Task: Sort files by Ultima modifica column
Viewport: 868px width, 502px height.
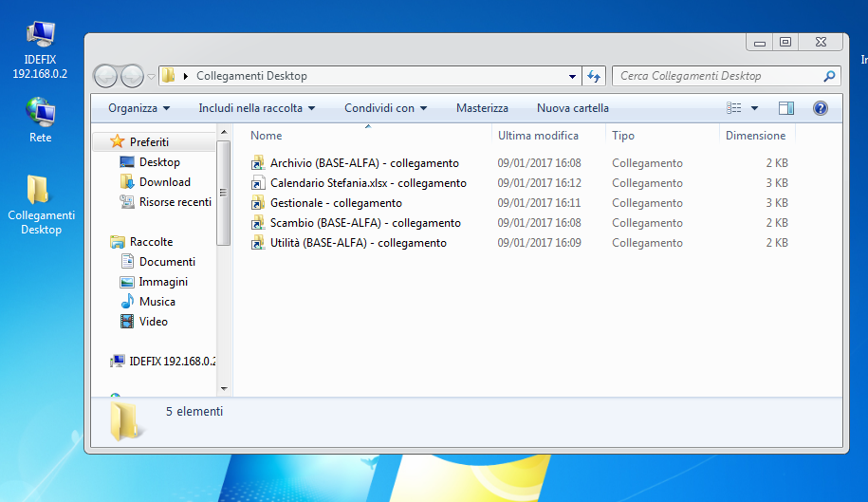Action: click(x=538, y=136)
